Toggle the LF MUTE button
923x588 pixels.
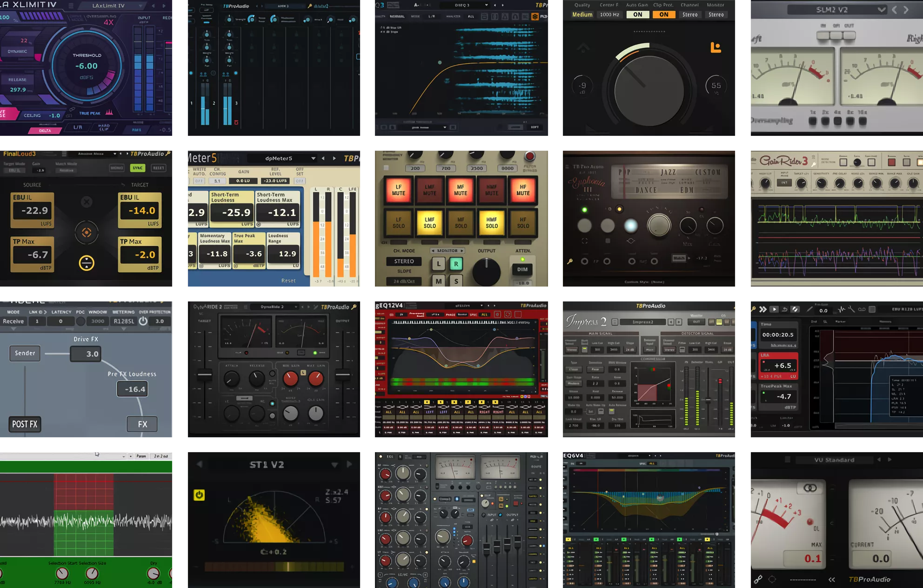tap(399, 190)
